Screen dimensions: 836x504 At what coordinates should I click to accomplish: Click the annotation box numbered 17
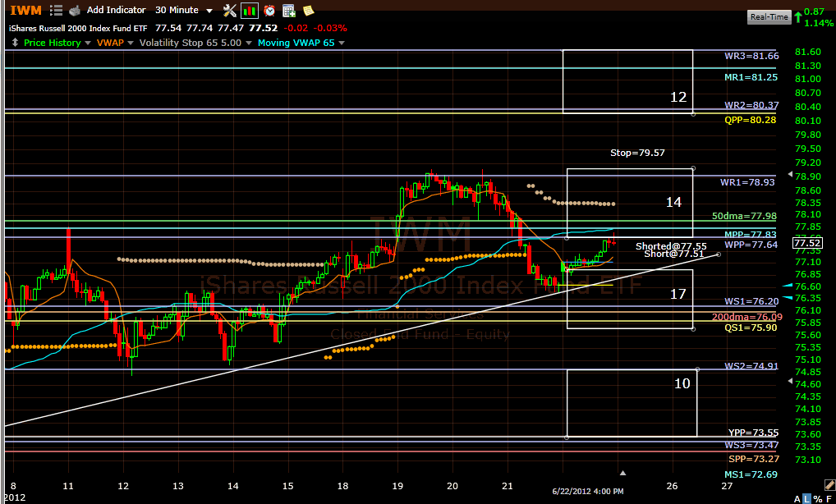tap(630, 299)
